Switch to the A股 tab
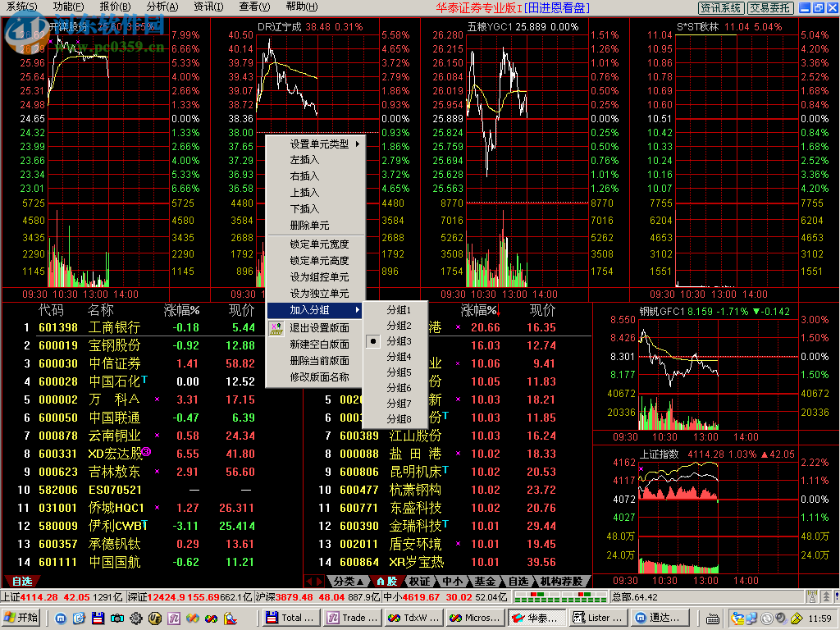 click(x=387, y=582)
